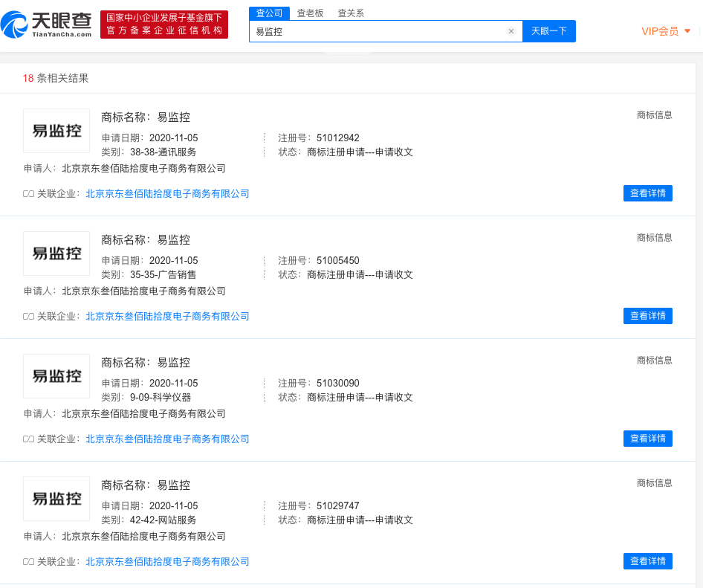Click category text 42-42-网站服务
703x588 pixels.
click(x=163, y=520)
